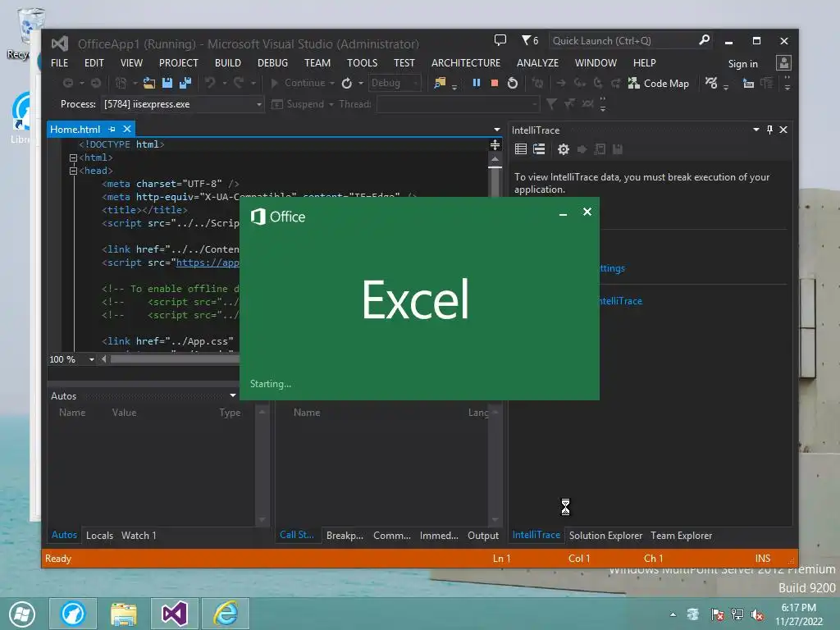The image size is (840, 630).
Task: Open the ARCHITECTURE menu
Action: pyautogui.click(x=466, y=63)
